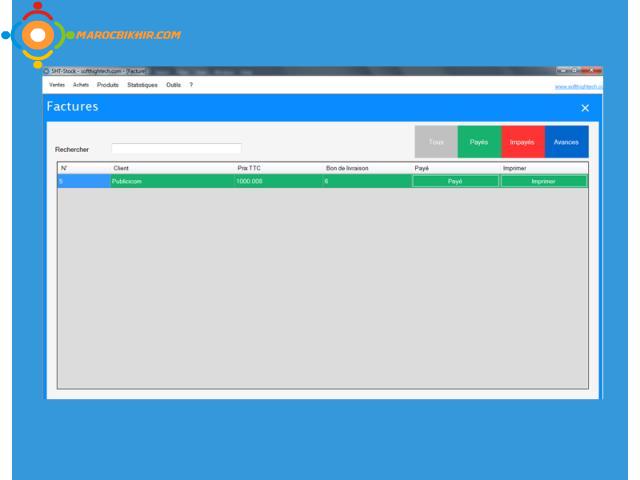Viewport: 640px width, 480px height.
Task: Open the Statistiques menu
Action: tap(142, 85)
